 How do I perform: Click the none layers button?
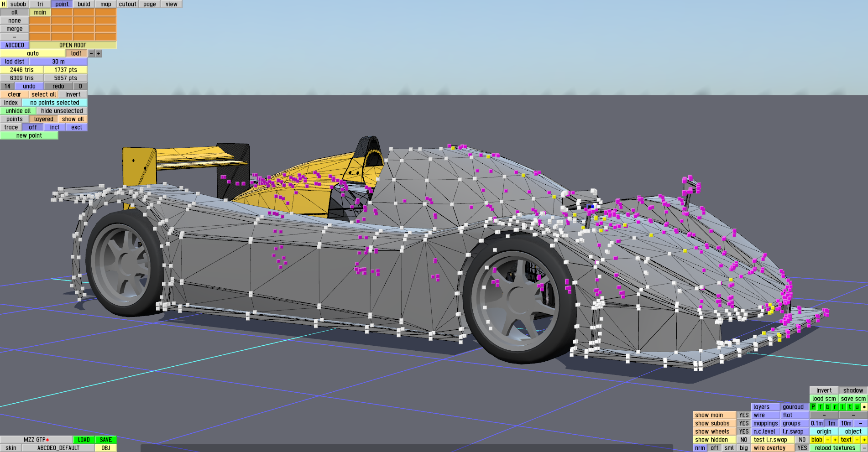[15, 21]
